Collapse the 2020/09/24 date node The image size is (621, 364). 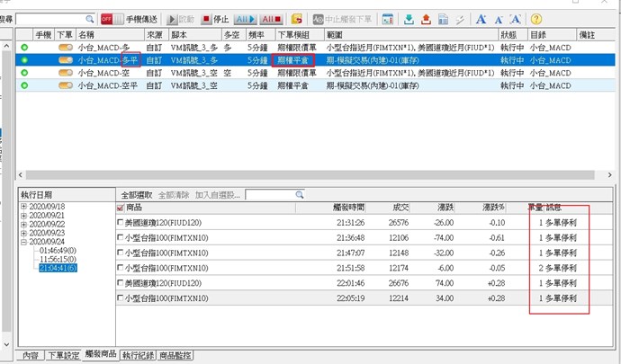coord(23,242)
